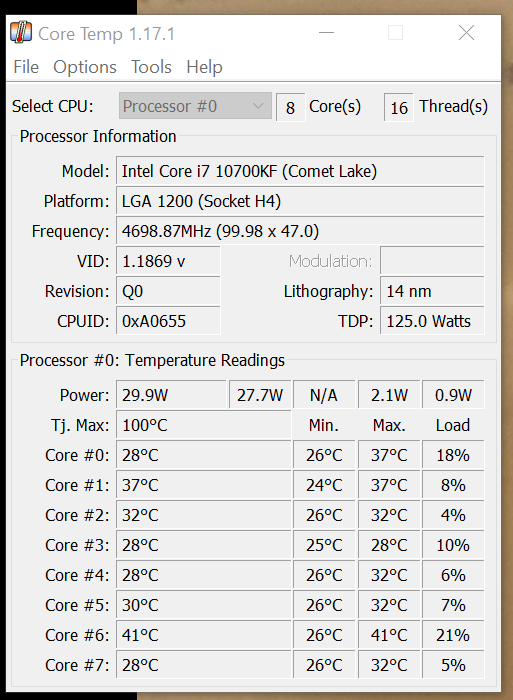This screenshot has width=513, height=700.
Task: Click the 0.9W power reading
Action: click(x=453, y=395)
